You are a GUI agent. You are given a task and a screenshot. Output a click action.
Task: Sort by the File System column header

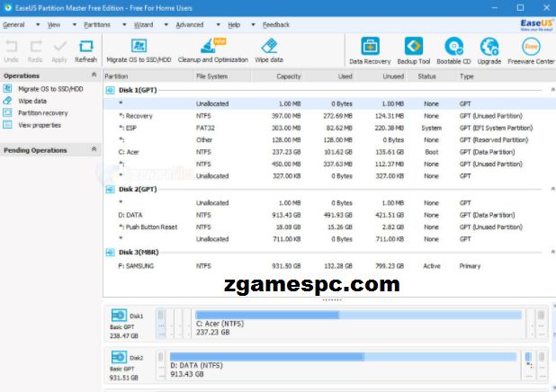(x=222, y=76)
